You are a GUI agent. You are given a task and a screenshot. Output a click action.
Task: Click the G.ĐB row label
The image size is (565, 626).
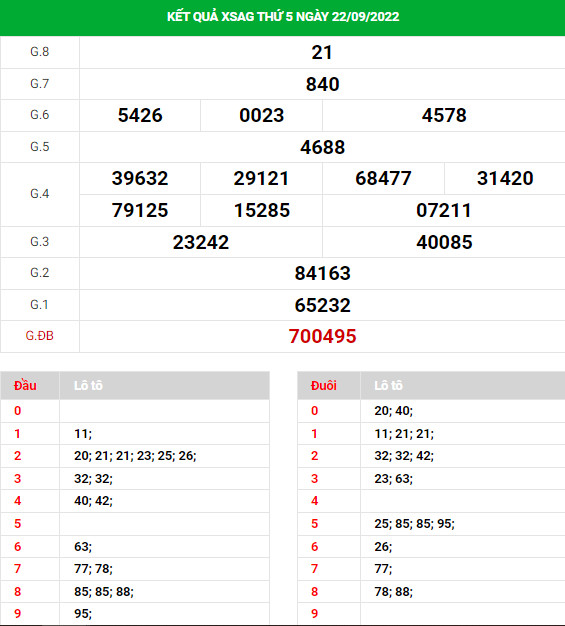coord(40,336)
